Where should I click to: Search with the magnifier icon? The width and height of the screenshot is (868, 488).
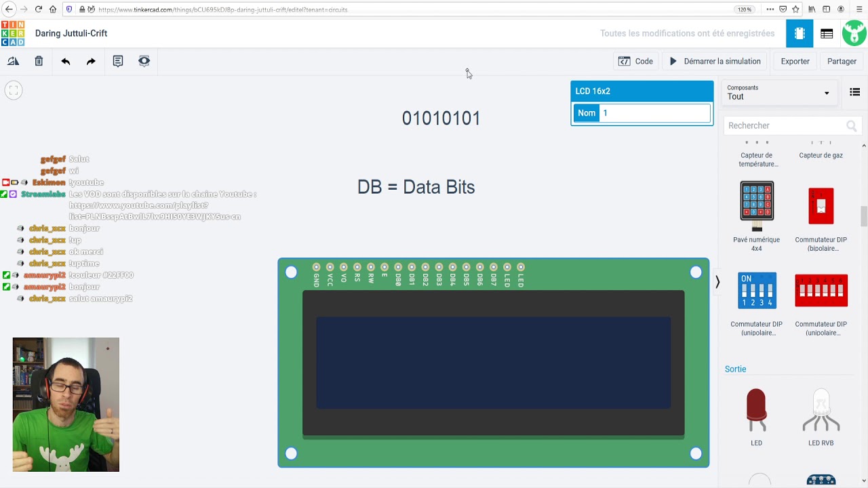852,125
